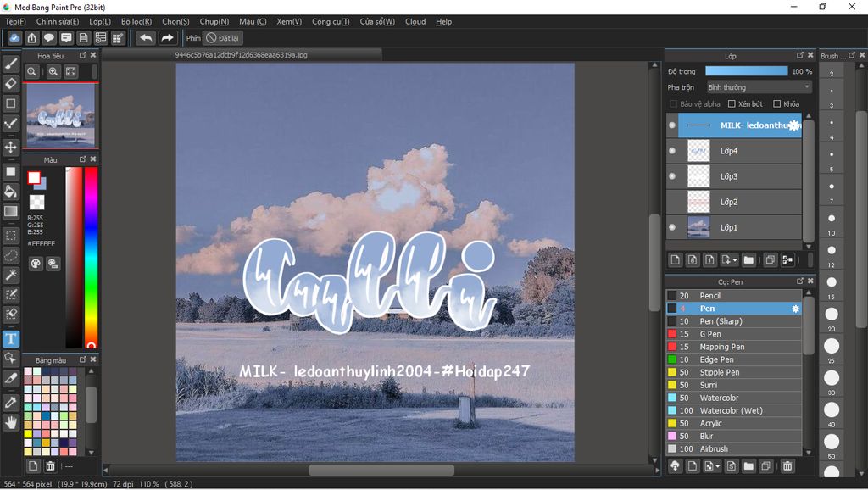Select the G Pen brush
This screenshot has height=490, width=868.
(733, 334)
